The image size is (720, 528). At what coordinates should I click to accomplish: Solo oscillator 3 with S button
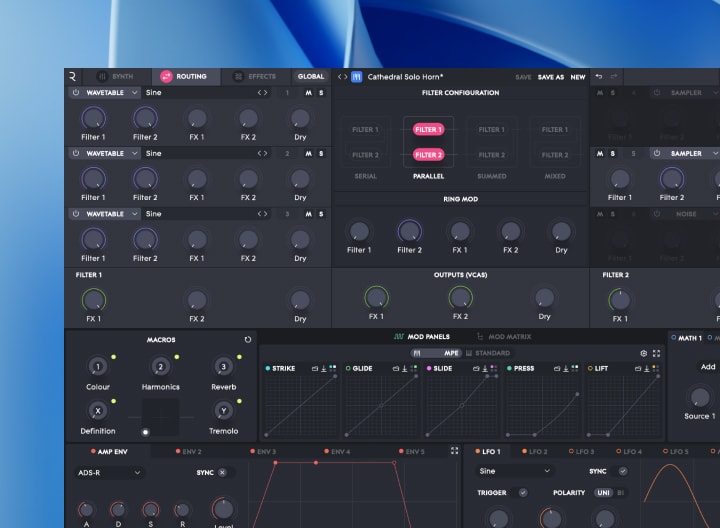321,214
